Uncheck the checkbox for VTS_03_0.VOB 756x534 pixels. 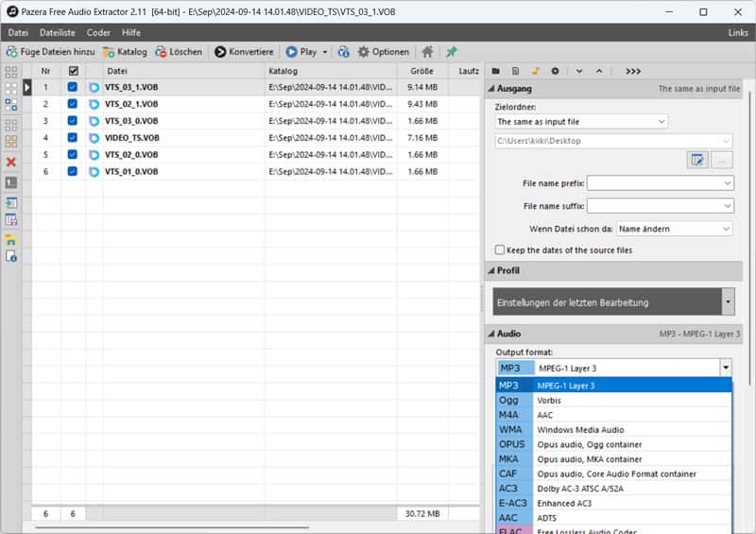(73, 121)
